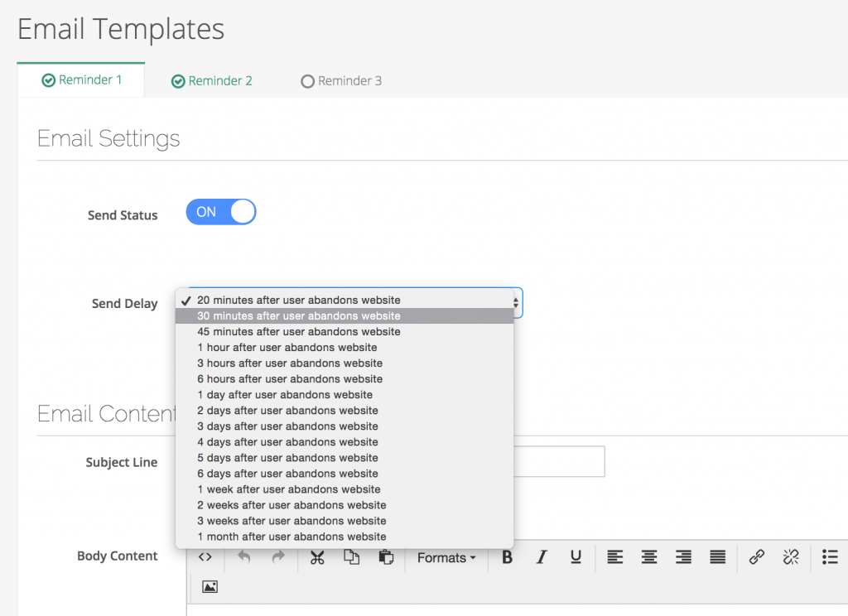Remove a hyperlink with the unlink icon
The width and height of the screenshot is (848, 616).
pos(790,557)
